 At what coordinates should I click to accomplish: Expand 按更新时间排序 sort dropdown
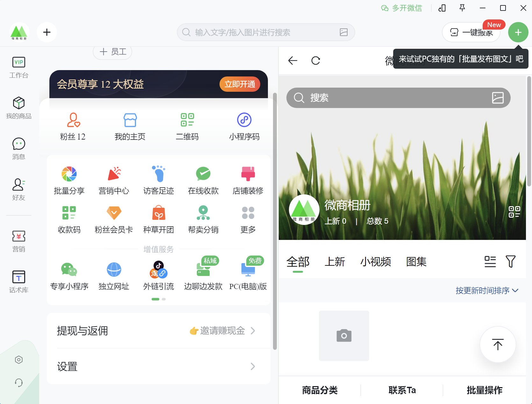coord(487,291)
